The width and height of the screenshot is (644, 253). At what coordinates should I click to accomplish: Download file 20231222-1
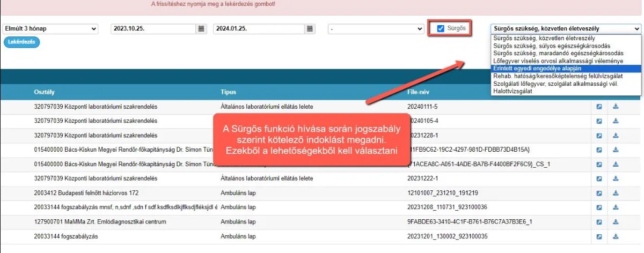point(616,178)
